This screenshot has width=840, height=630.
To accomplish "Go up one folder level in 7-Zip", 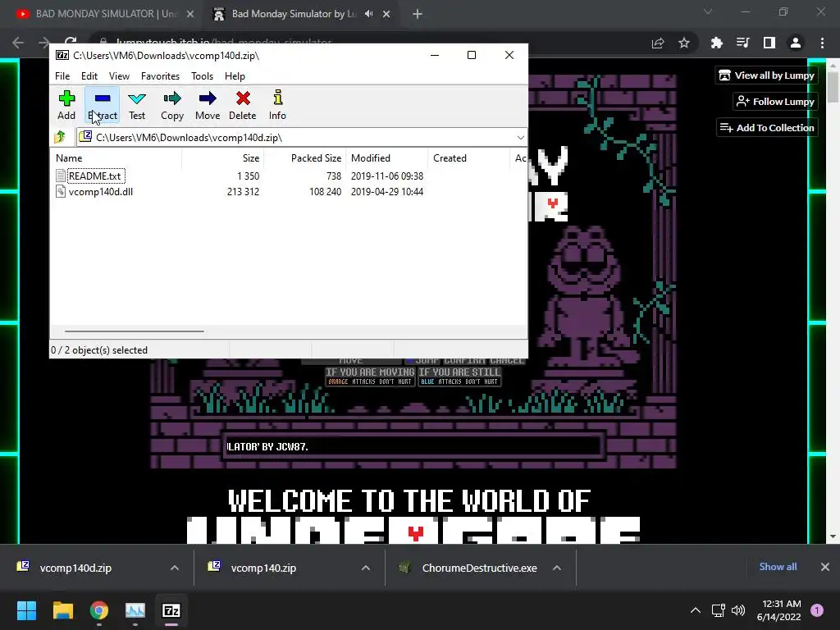I will pos(60,137).
